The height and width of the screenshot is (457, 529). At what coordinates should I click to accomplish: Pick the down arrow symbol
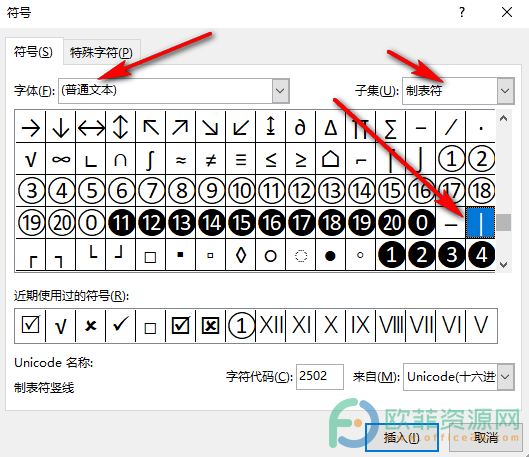(x=61, y=127)
